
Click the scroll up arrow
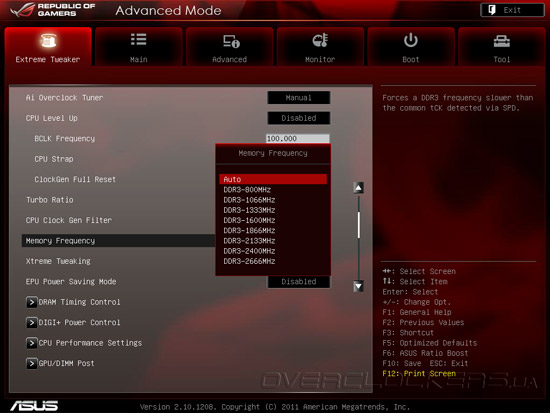[x=358, y=188]
